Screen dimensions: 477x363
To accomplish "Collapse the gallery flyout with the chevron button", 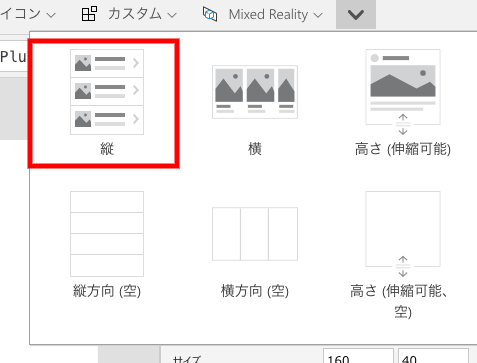I will point(356,14).
